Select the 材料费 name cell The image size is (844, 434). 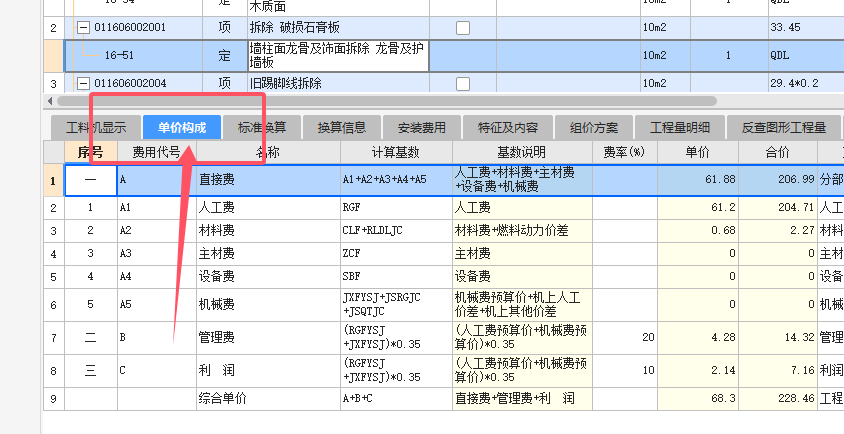[x=268, y=230]
